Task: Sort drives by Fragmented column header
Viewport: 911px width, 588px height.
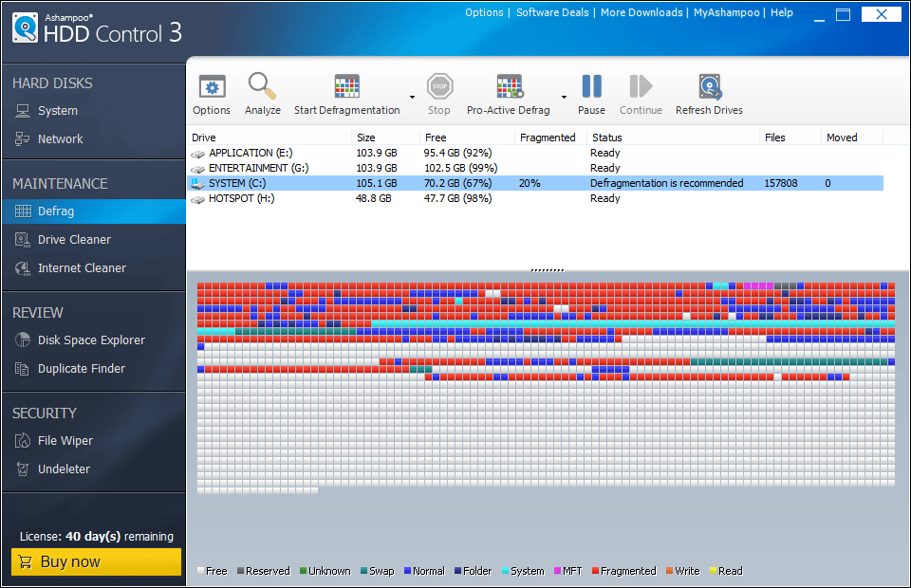Action: [x=548, y=138]
